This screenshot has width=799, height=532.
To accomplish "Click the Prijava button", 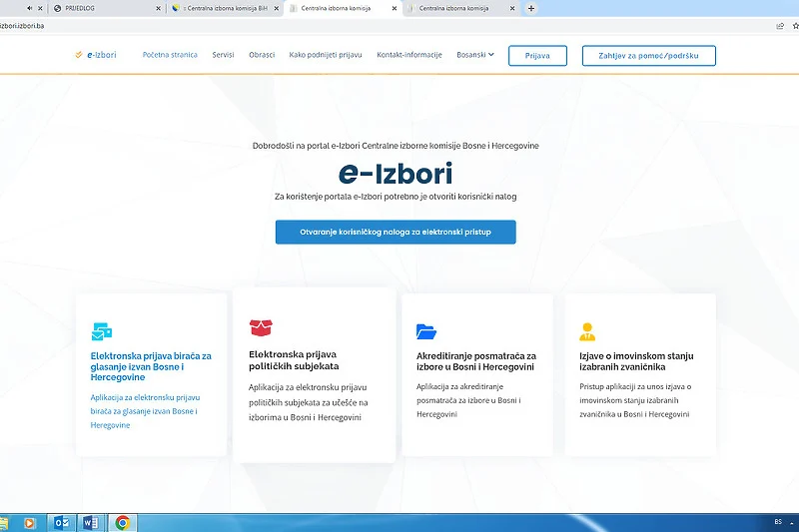I will [536, 55].
